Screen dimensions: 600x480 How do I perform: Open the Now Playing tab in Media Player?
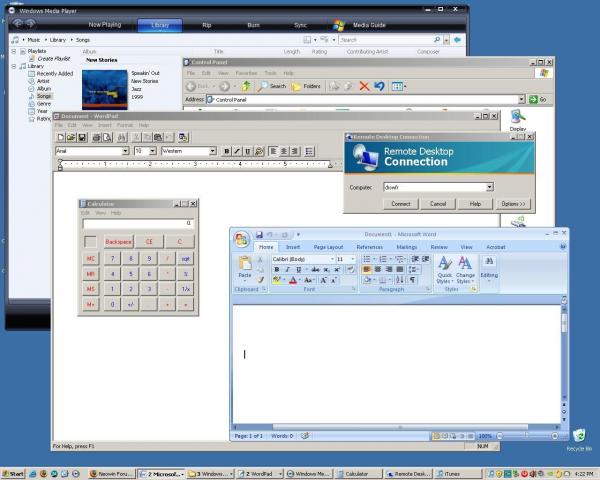(105, 25)
